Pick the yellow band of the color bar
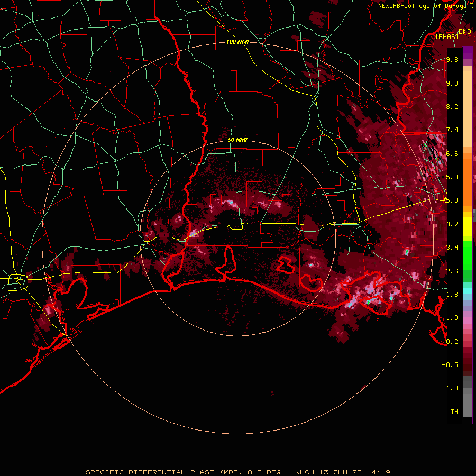Screen dimensions: 476x476 (x=467, y=226)
